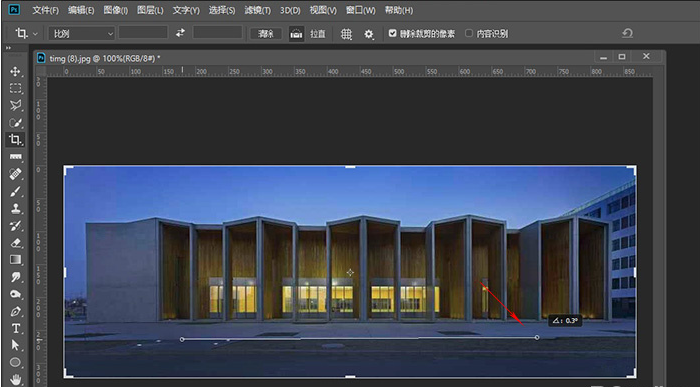Open crop settings gear menu
The width and height of the screenshot is (700, 387).
click(x=369, y=34)
